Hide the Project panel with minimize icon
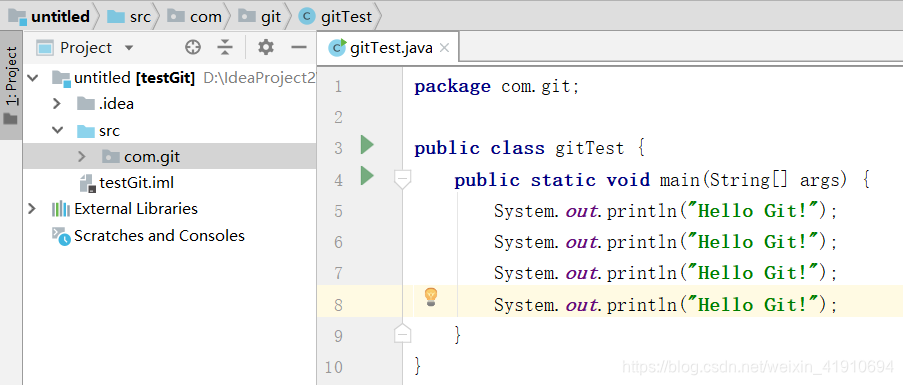Image resolution: width=903 pixels, height=385 pixels. tap(299, 47)
